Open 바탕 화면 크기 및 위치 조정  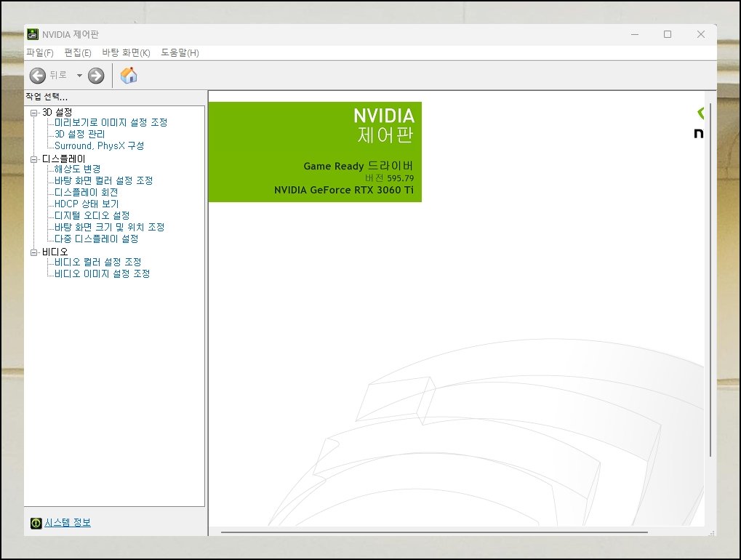pyautogui.click(x=109, y=228)
